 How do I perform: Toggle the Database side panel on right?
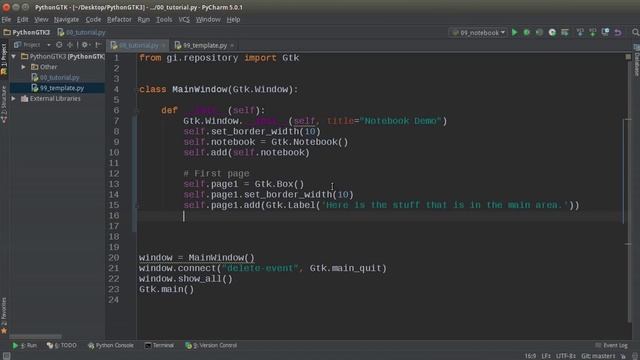tap(636, 60)
